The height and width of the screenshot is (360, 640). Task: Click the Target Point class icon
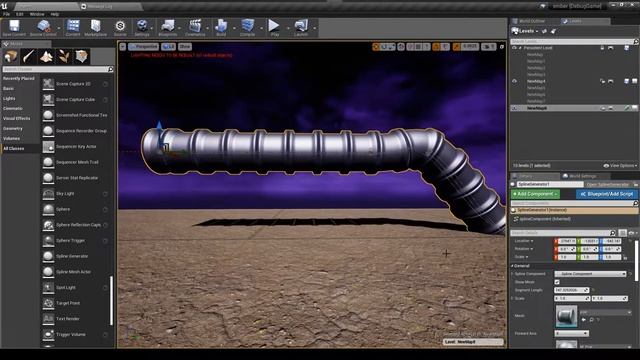48,303
